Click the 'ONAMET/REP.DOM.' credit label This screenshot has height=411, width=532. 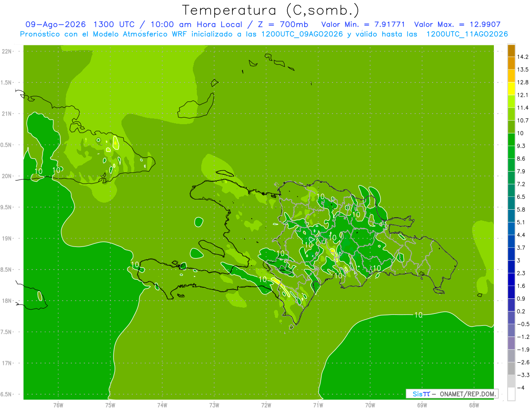pyautogui.click(x=467, y=394)
